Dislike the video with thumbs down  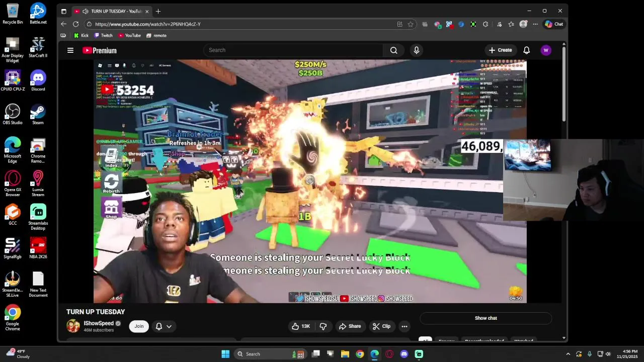click(323, 326)
